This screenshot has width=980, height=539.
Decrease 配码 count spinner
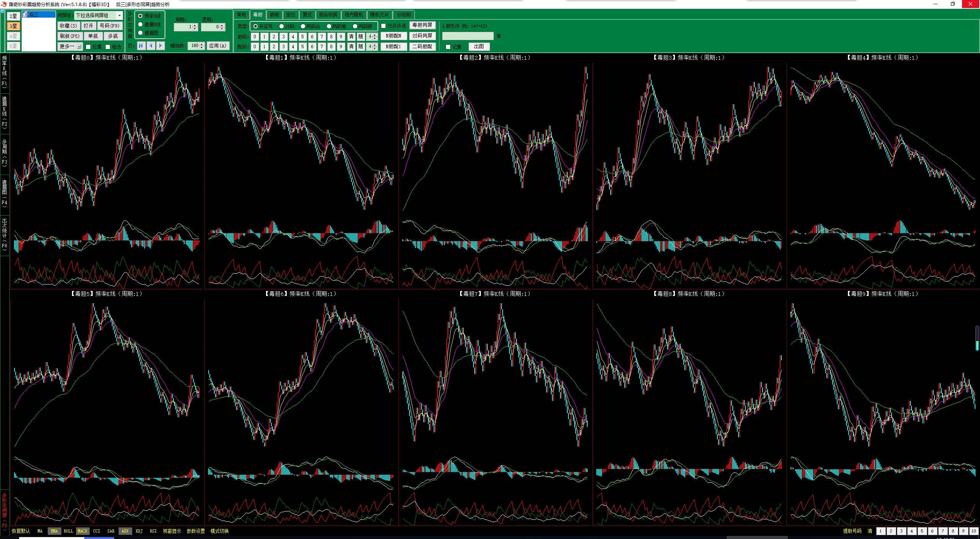[375, 48]
